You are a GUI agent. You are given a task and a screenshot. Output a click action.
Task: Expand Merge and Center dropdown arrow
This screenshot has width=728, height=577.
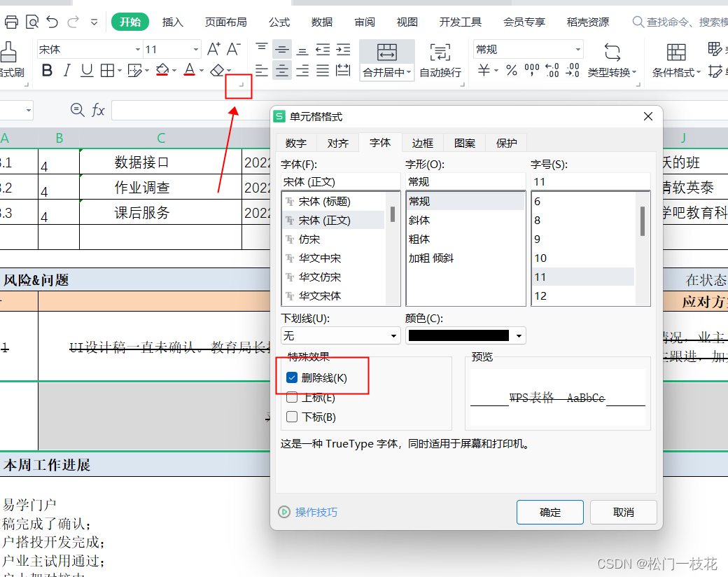point(409,72)
